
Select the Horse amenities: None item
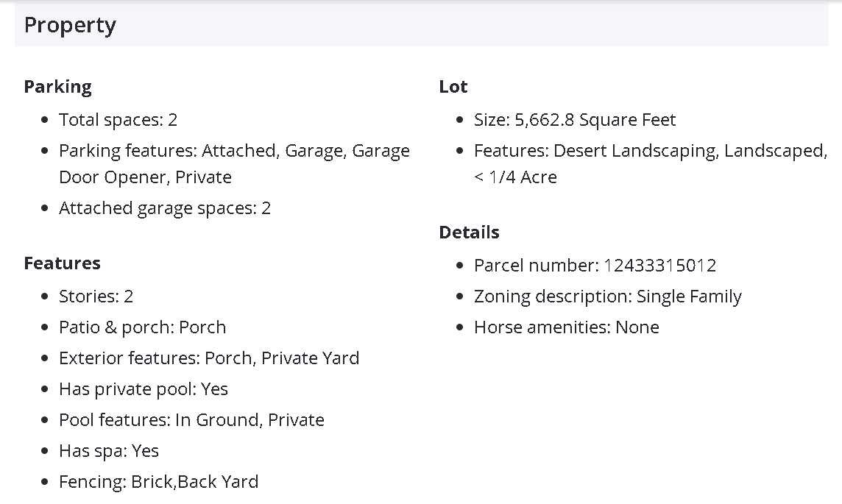coord(566,327)
